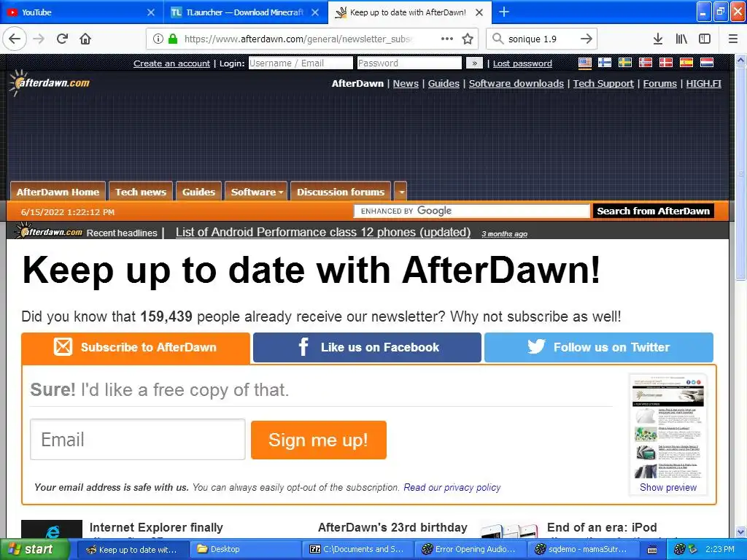Image resolution: width=747 pixels, height=560 pixels.
Task: Bookmark this page with the star
Action: click(468, 39)
